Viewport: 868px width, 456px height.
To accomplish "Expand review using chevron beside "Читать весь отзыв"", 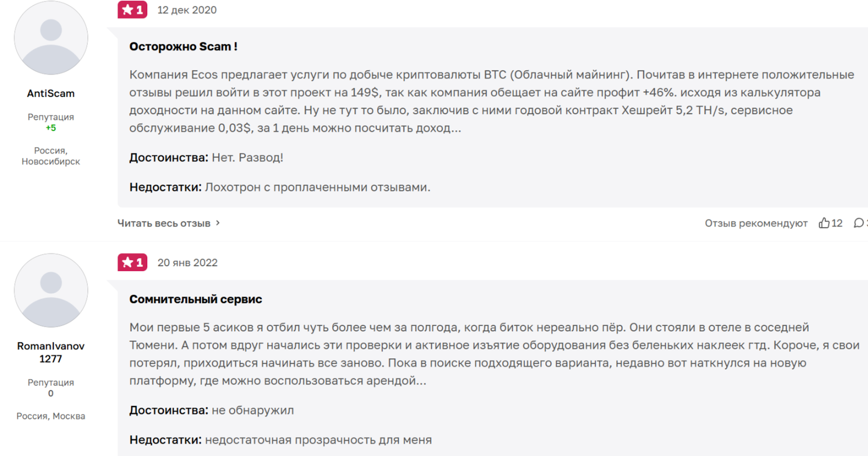I will (x=218, y=223).
